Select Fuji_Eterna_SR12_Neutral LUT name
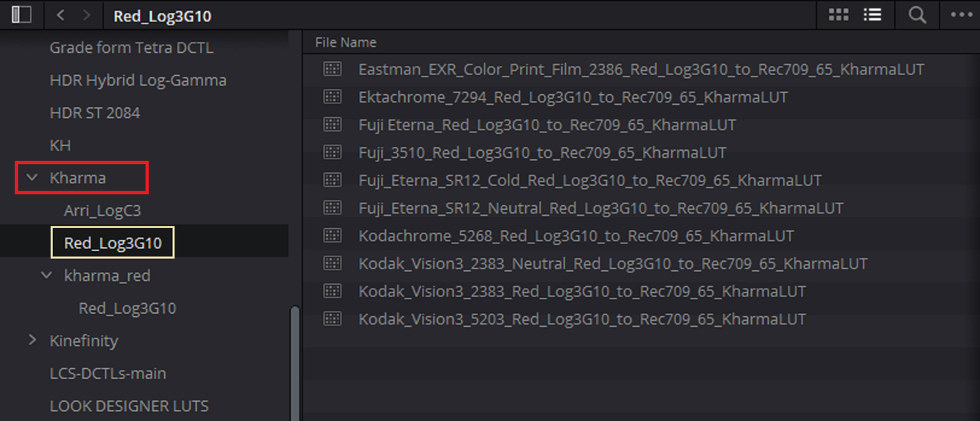Screen dimensions: 980x421 click(601, 208)
